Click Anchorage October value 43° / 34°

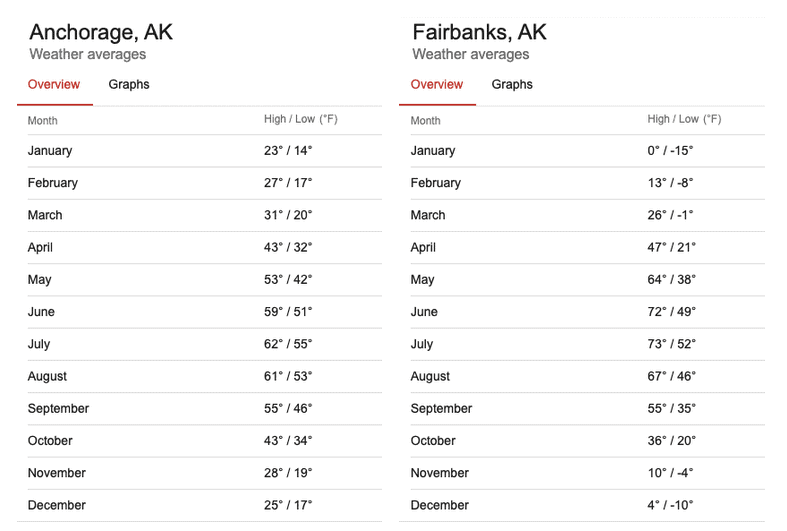[x=288, y=440]
